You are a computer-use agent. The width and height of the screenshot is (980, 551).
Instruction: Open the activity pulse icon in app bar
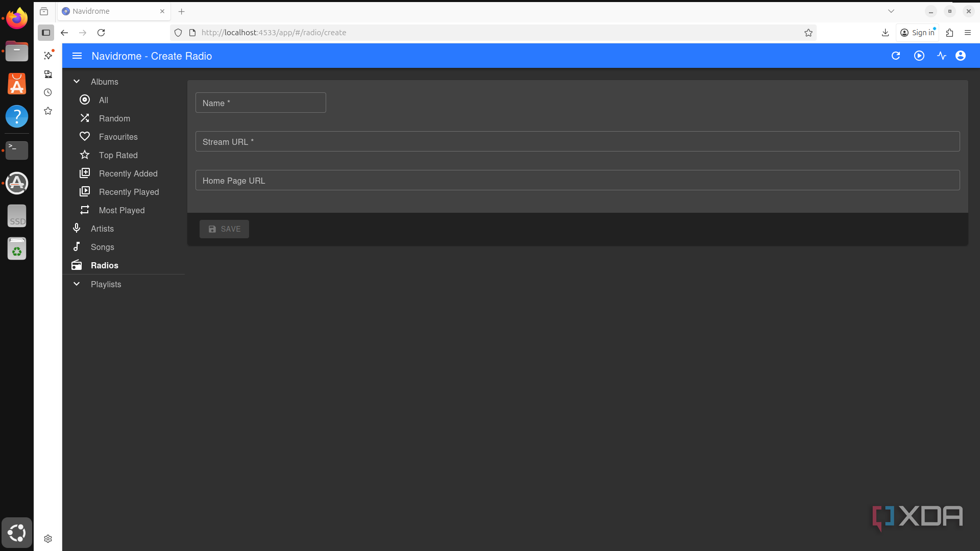[942, 56]
